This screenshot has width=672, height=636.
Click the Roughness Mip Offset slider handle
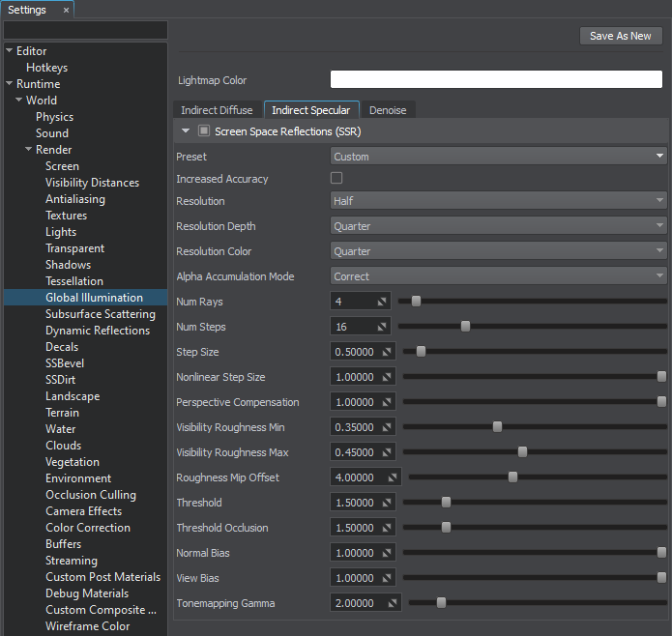512,477
